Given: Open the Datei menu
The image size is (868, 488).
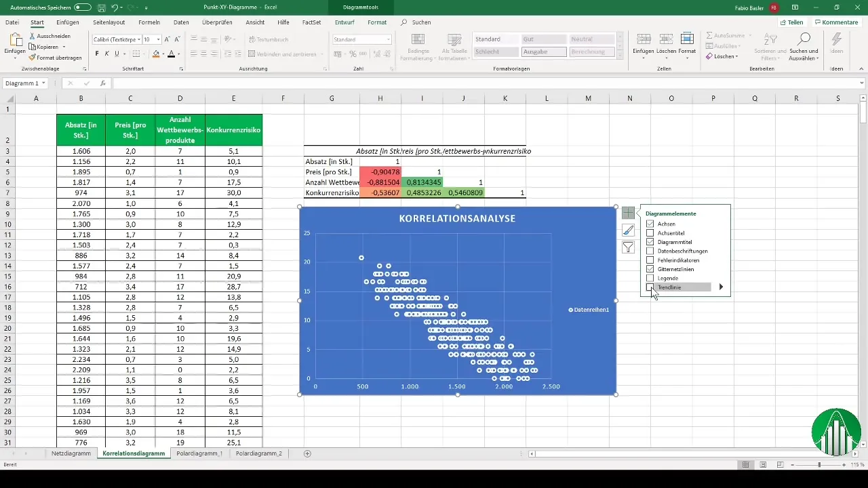Looking at the screenshot, I should (12, 22).
